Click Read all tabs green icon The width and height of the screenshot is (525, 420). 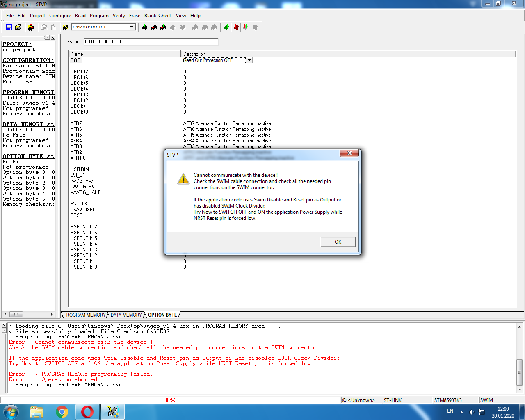227,27
